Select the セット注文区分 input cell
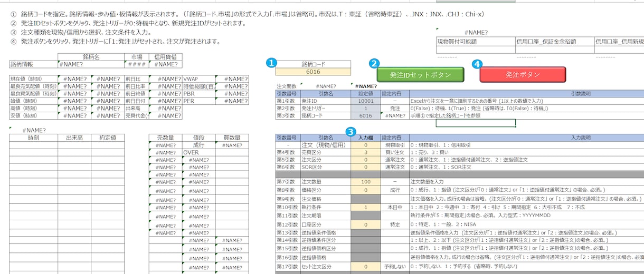Image resolution: width=644 pixels, height=274 pixels. click(365, 267)
